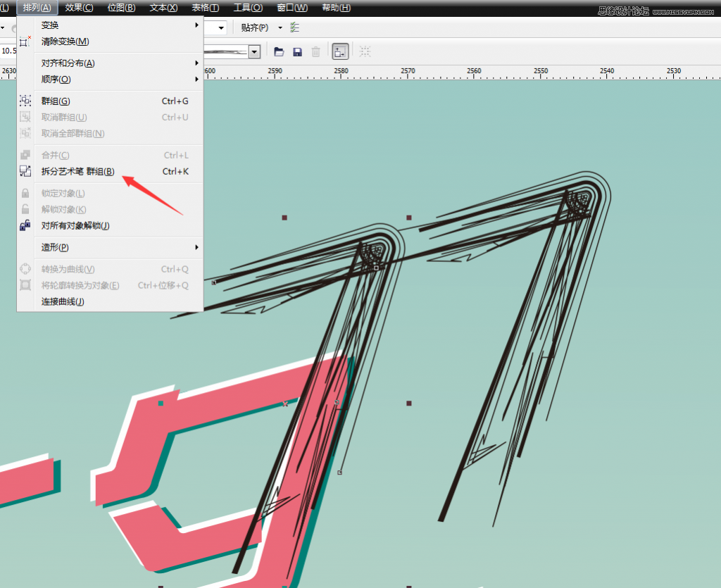Click the 拆分艺术笔 break-apart icon in the menu
This screenshot has height=588, width=721.
[25, 171]
